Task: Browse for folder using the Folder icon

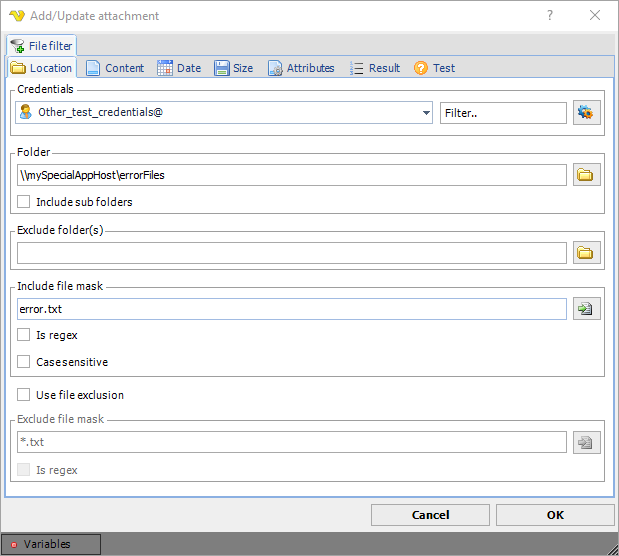Action: (x=586, y=175)
